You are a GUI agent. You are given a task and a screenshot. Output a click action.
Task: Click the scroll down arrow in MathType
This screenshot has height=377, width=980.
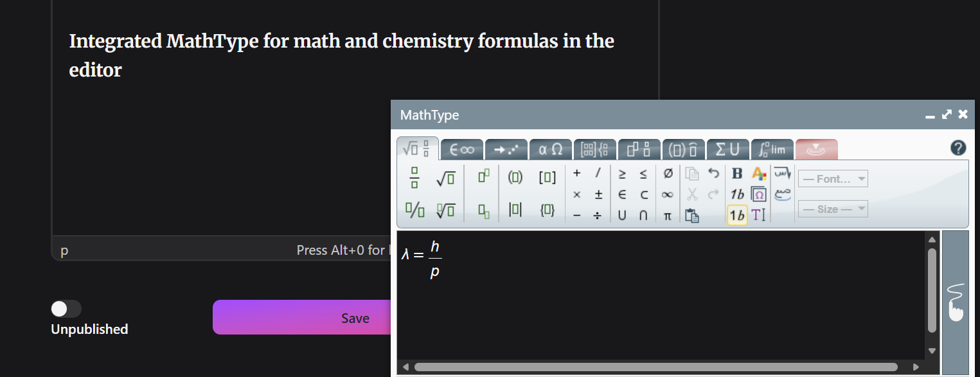[932, 351]
